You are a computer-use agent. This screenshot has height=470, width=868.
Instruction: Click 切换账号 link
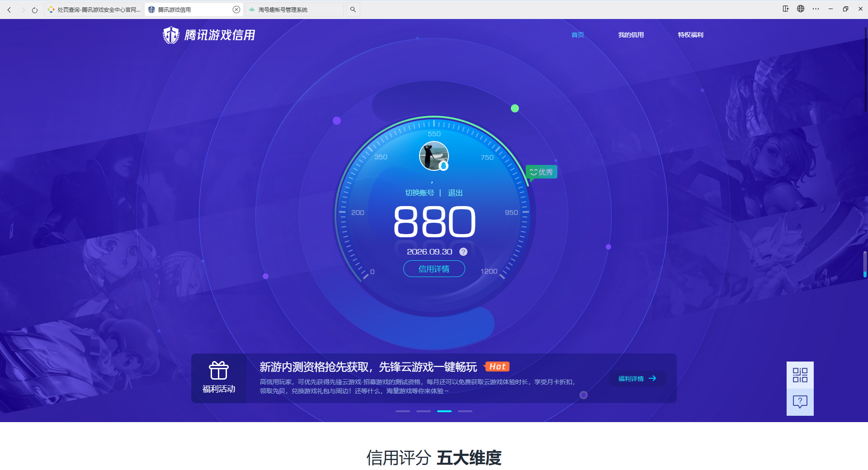(420, 193)
